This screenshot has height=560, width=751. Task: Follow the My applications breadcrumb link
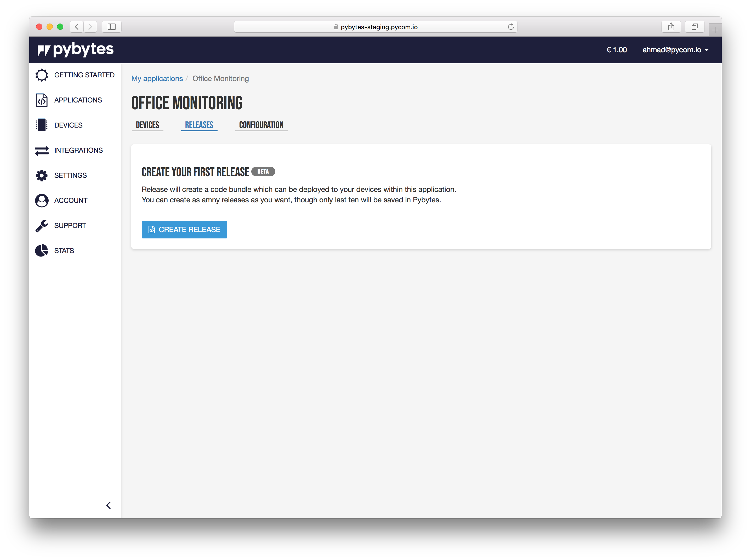[157, 79]
